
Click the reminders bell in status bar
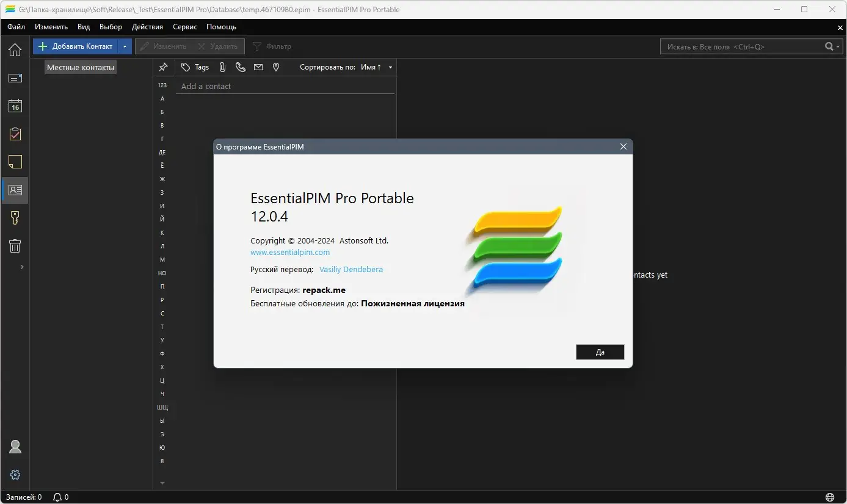click(57, 497)
